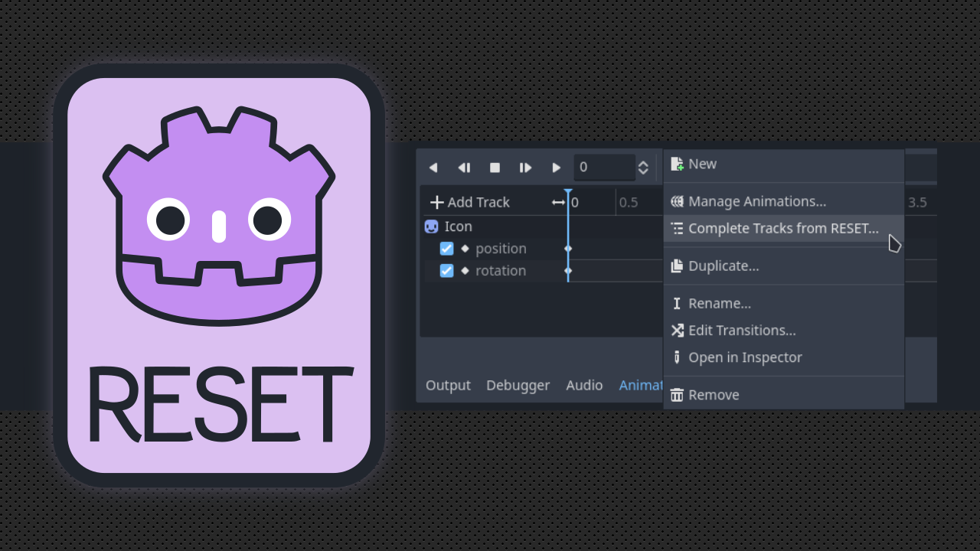This screenshot has width=980, height=551.
Task: Click the 0.5 mark on the timeline ruler
Action: point(629,202)
